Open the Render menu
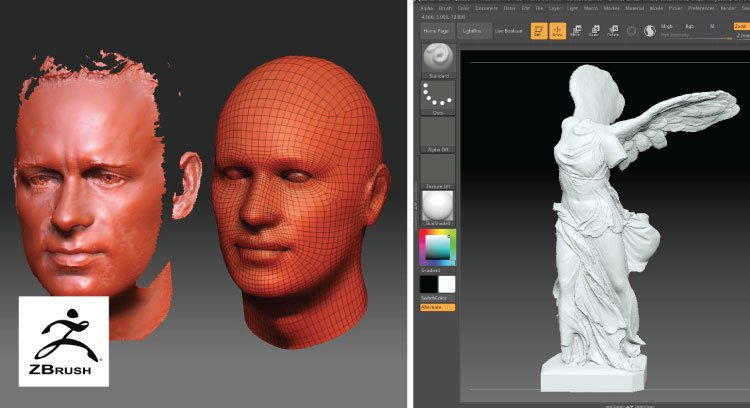Image resolution: width=750 pixels, height=408 pixels. pyautogui.click(x=728, y=8)
